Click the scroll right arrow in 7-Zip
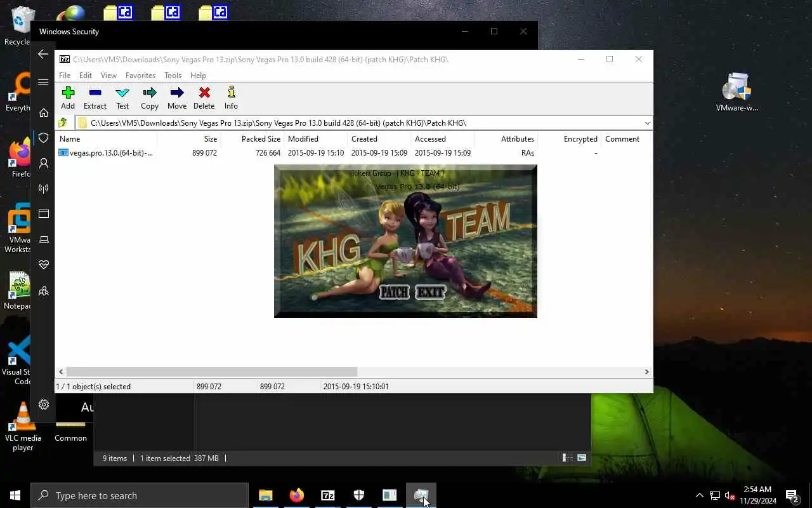The width and height of the screenshot is (812, 508). pyautogui.click(x=647, y=372)
